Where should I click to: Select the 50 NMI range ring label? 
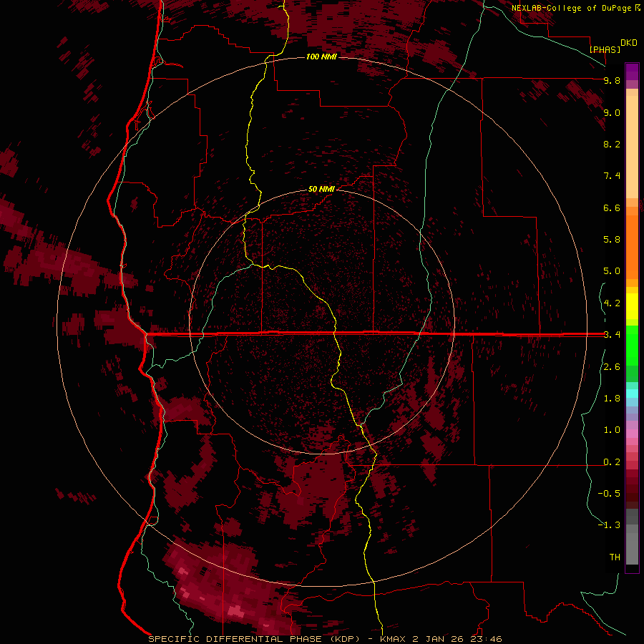tap(321, 189)
